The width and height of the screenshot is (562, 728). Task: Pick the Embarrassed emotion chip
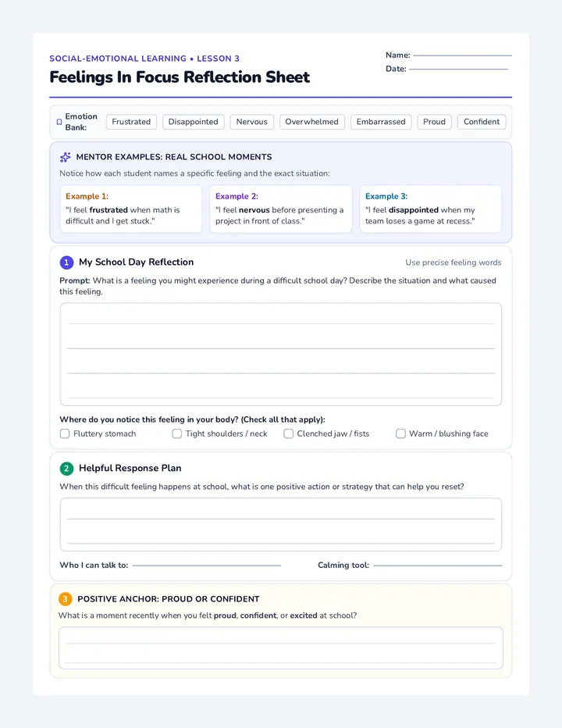pyautogui.click(x=381, y=122)
